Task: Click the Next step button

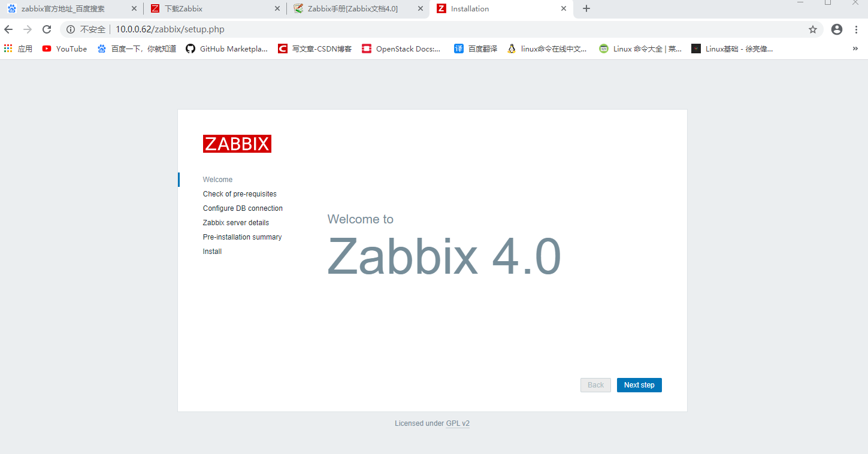Action: point(639,385)
